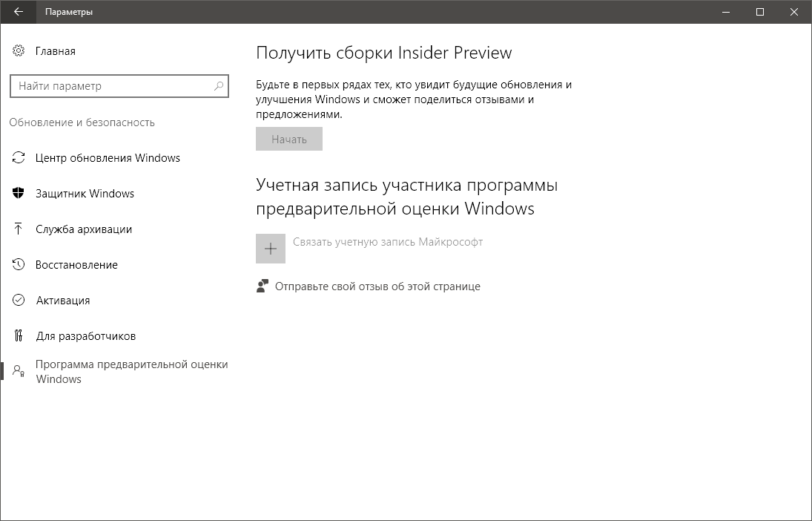Select Центр обновления Windows section

(108, 157)
